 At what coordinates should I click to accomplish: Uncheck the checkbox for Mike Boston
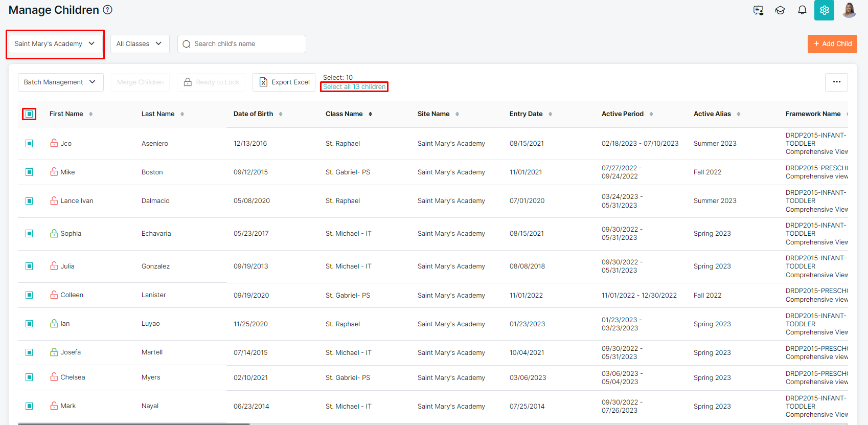pos(29,172)
